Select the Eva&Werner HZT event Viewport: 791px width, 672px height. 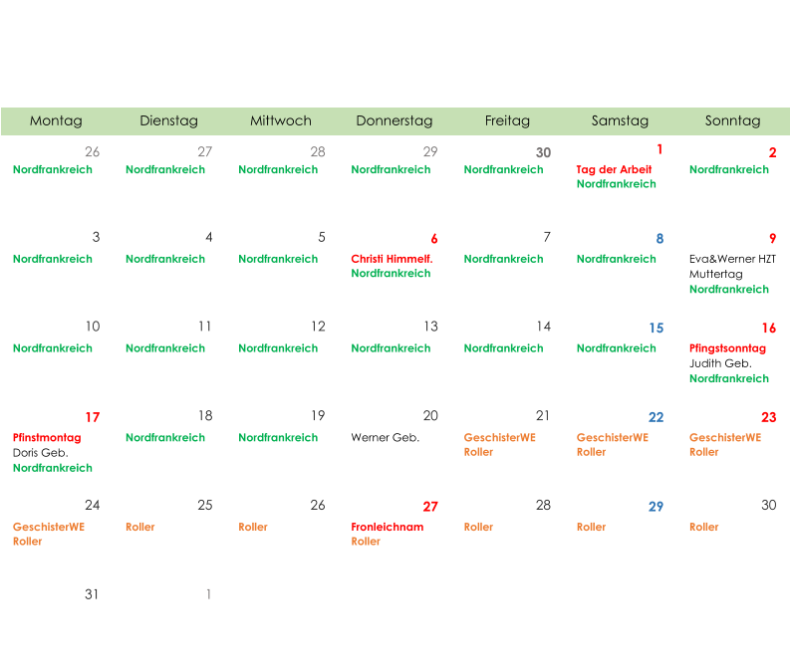click(732, 259)
